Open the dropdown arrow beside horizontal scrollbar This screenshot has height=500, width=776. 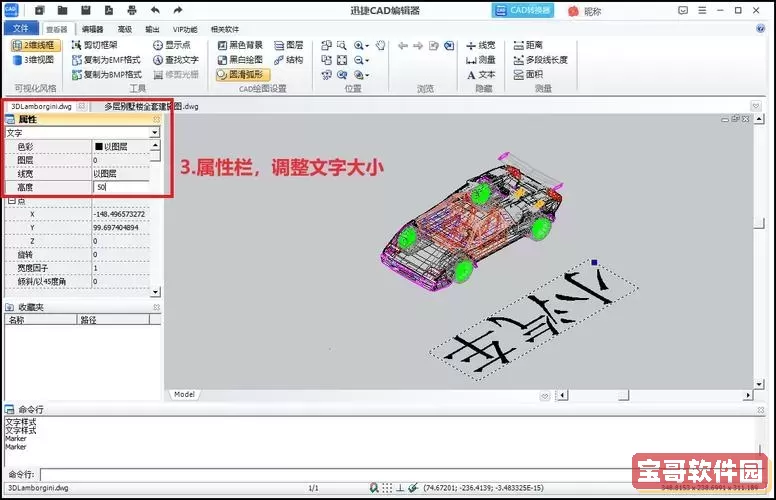point(544,396)
